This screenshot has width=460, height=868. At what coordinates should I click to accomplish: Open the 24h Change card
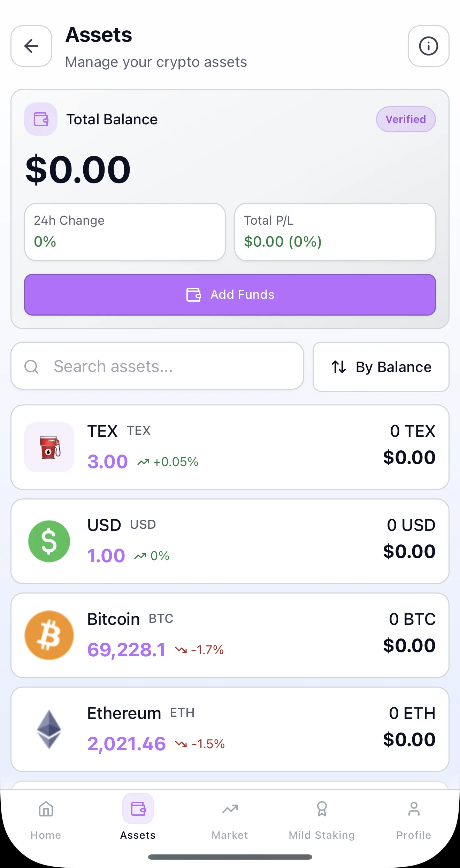[125, 232]
